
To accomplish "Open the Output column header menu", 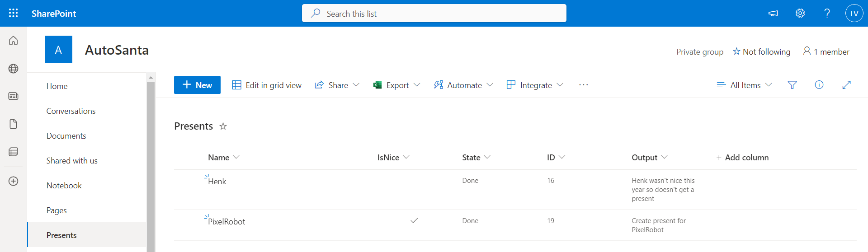I will pyautogui.click(x=650, y=157).
